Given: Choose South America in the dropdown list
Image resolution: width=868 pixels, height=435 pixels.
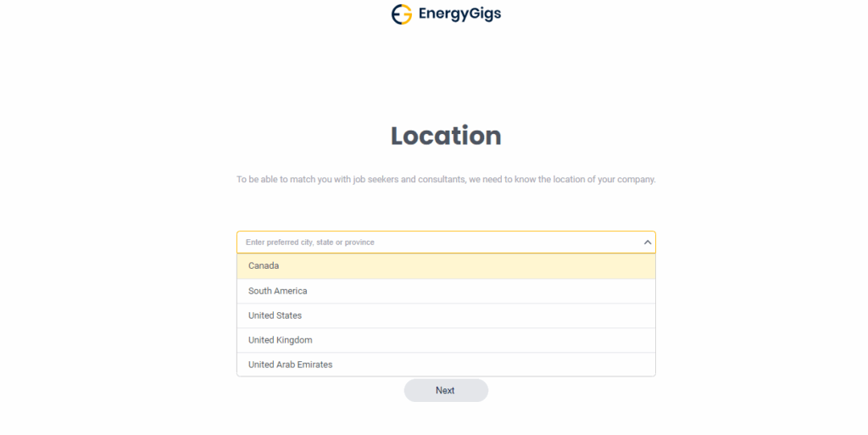Looking at the screenshot, I should pos(277,291).
